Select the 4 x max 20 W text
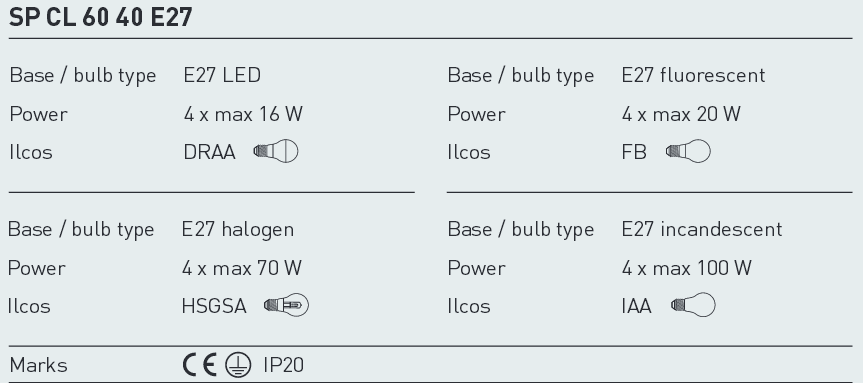Image resolution: width=863 pixels, height=383 pixels. 681,114
